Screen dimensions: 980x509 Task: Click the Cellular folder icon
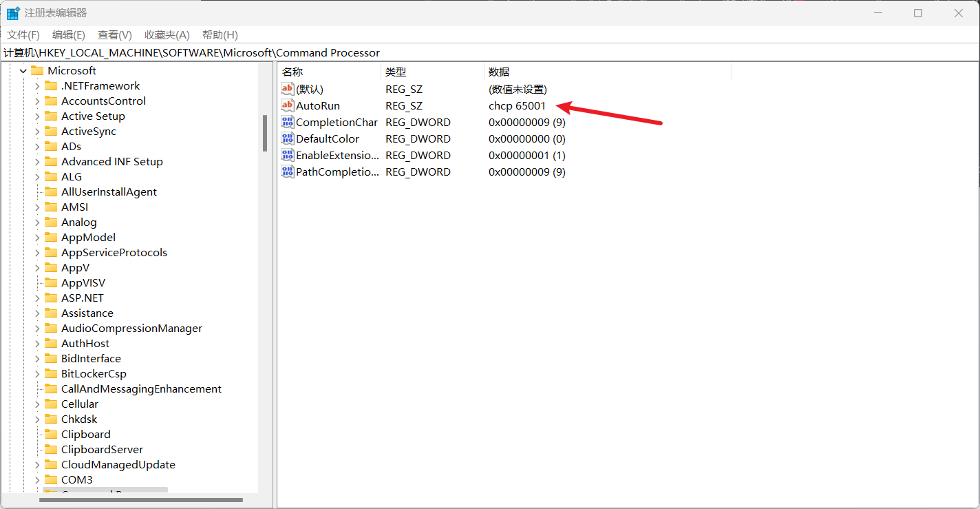tap(51, 404)
